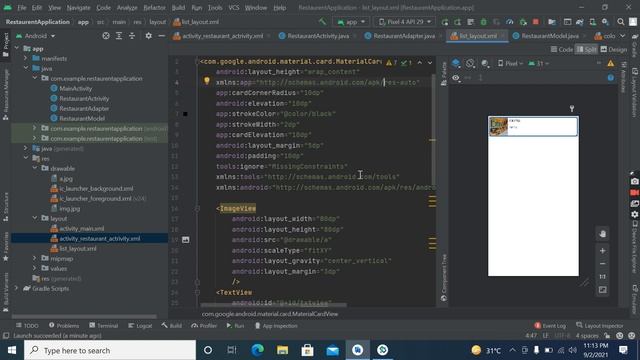
Task: Switch editor to Code view mode
Action: (562, 49)
